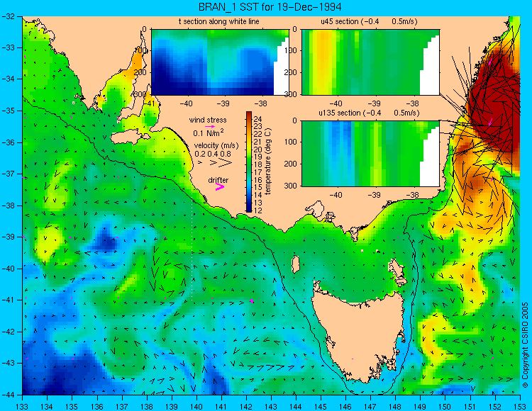The image size is (532, 411).
Task: Click the -39 tick under the t section inset
Action: click(223, 103)
